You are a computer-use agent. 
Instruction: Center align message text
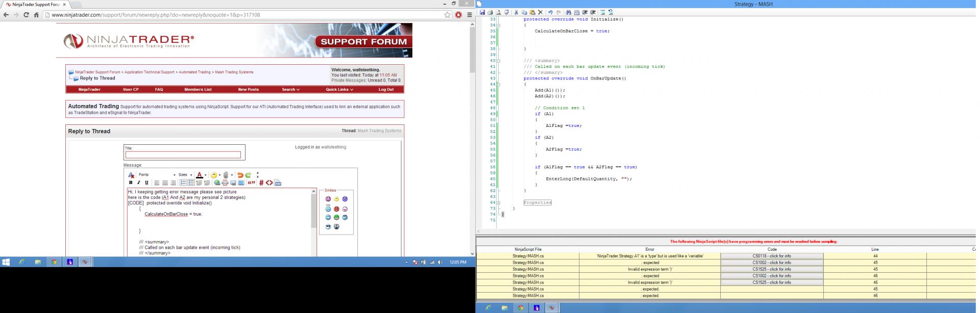pos(165,183)
